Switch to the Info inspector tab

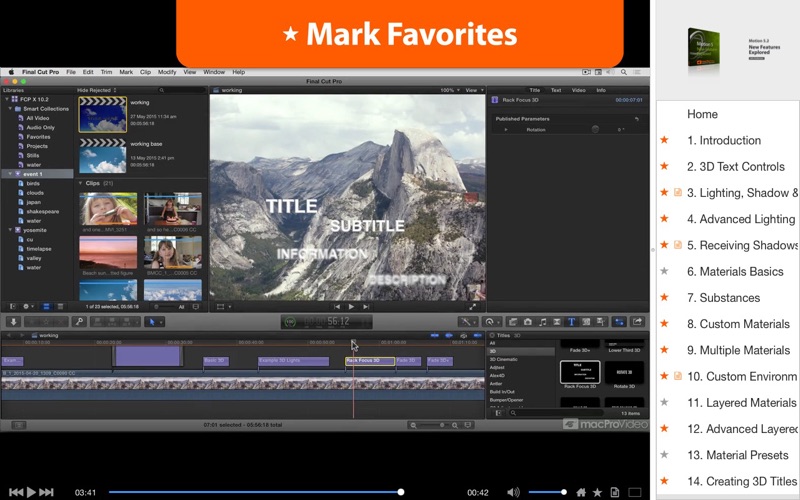tap(601, 90)
